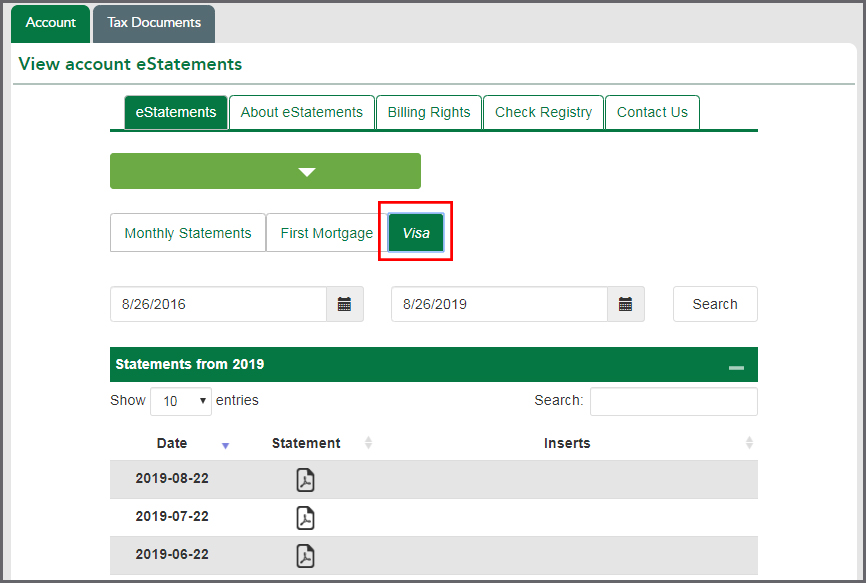Select Visa statements button

[416, 233]
